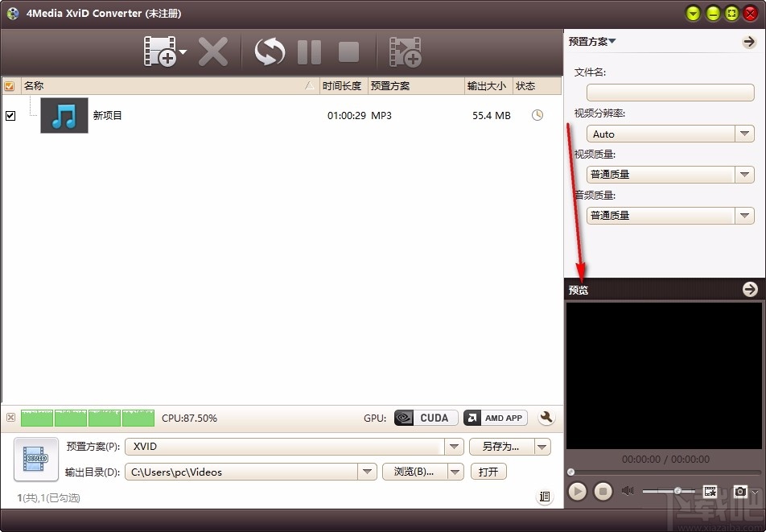
Task: Click the Pause conversion toolbar icon
Action: click(309, 51)
